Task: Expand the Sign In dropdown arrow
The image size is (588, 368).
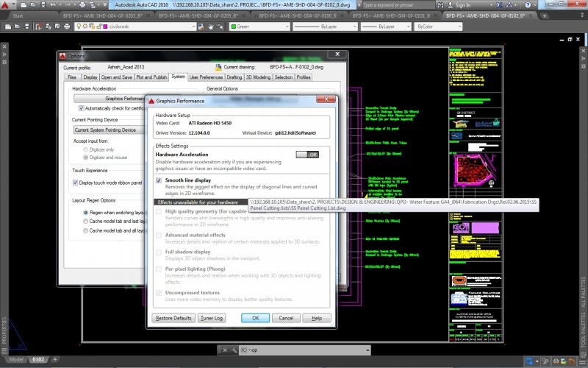Action: (x=491, y=5)
